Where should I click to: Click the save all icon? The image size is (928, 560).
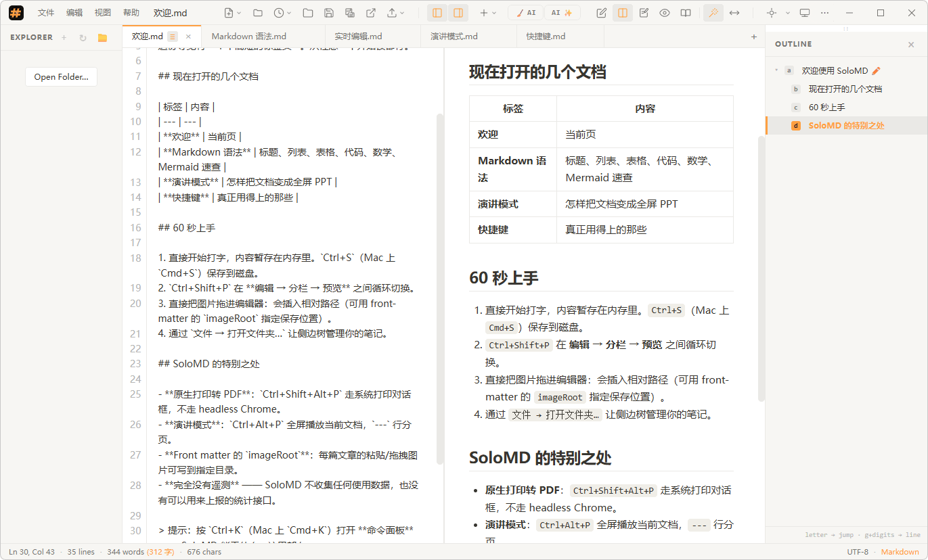[x=350, y=13]
